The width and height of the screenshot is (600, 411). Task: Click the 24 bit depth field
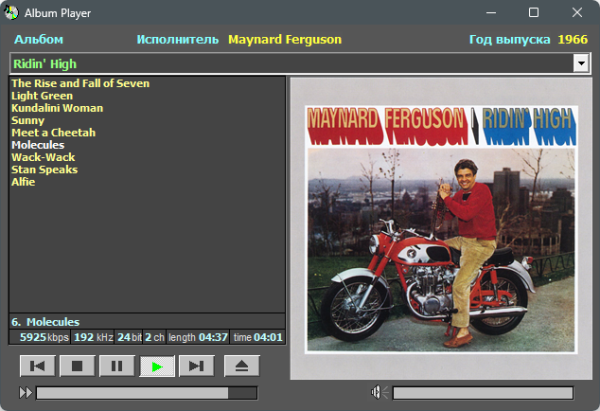129,337
